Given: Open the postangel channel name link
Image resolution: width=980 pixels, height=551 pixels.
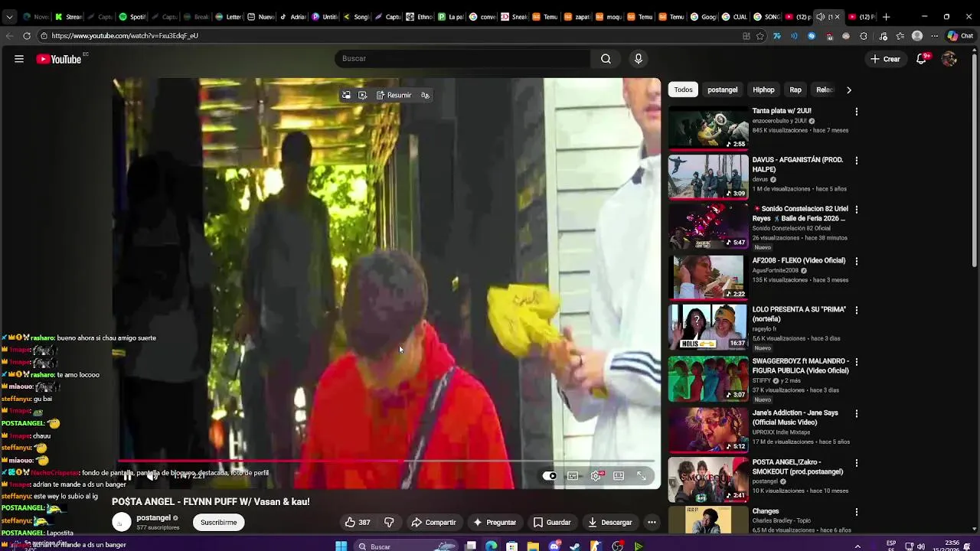Looking at the screenshot, I should (x=153, y=518).
